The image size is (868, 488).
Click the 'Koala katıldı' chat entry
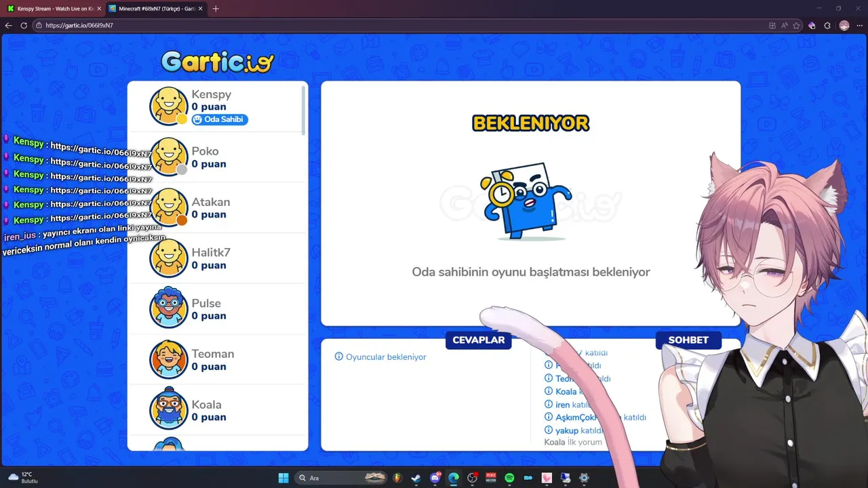coord(568,391)
